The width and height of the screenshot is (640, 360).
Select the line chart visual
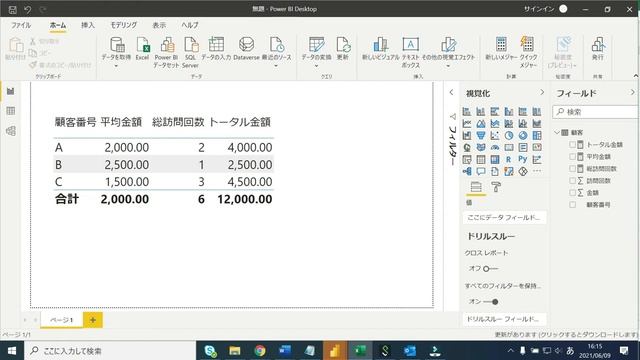[467, 123]
